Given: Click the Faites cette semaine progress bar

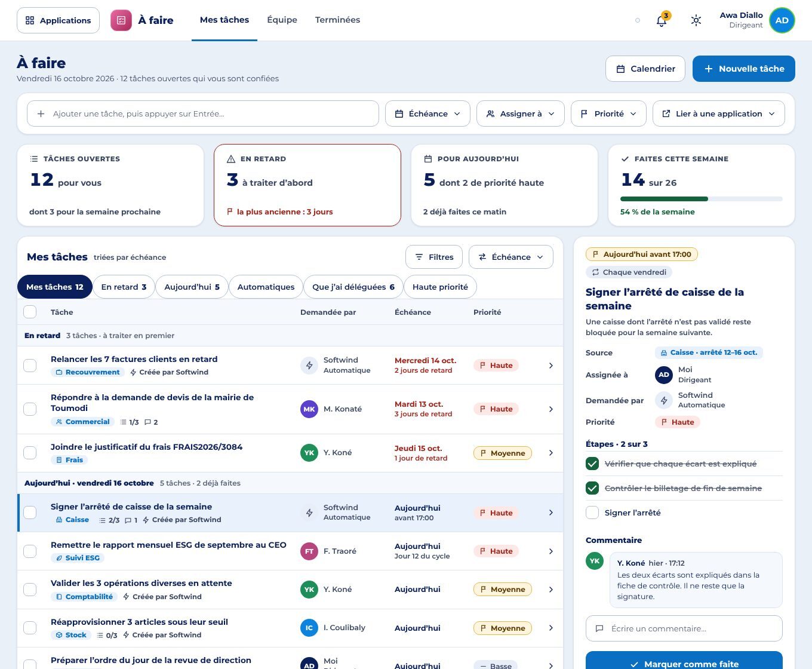Looking at the screenshot, I should 702,199.
